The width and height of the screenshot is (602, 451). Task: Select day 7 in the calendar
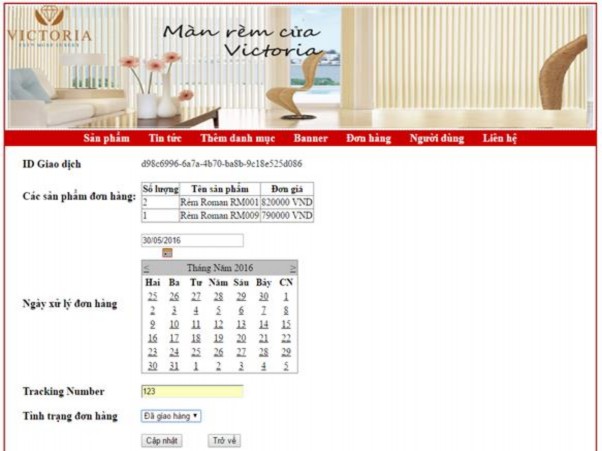[x=263, y=311]
